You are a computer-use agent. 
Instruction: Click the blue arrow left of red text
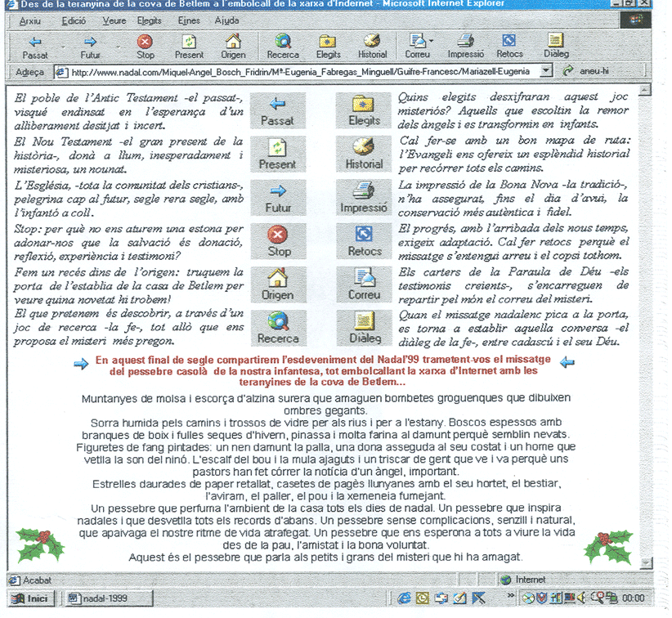point(81,365)
